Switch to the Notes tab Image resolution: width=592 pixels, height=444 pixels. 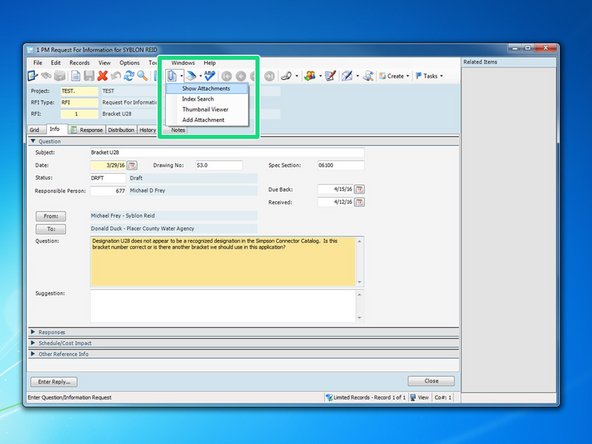178,130
